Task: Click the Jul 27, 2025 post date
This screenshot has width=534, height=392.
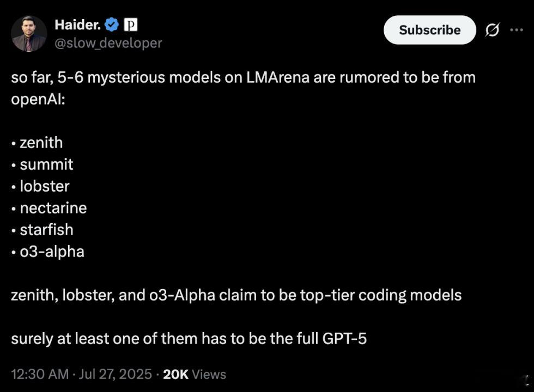Action: coord(115,374)
